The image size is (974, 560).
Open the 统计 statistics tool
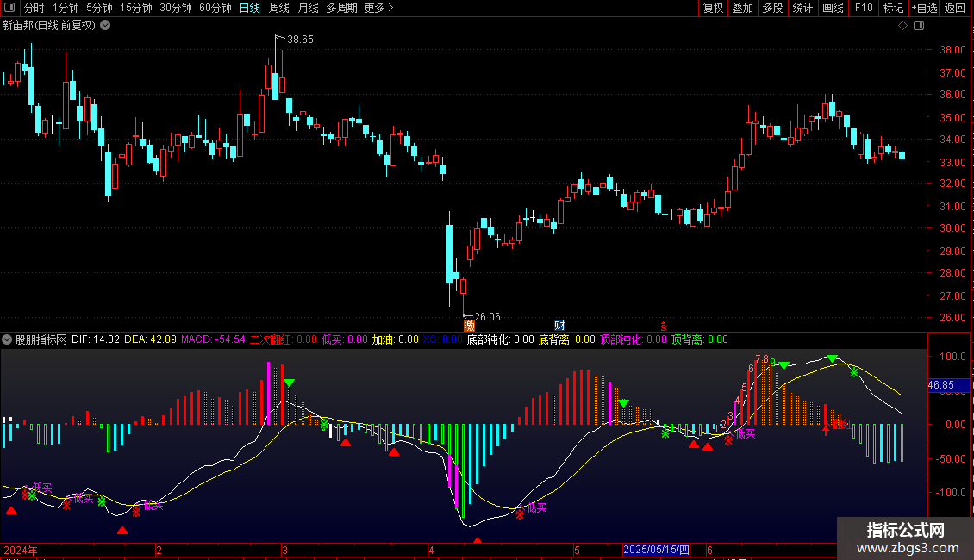802,8
